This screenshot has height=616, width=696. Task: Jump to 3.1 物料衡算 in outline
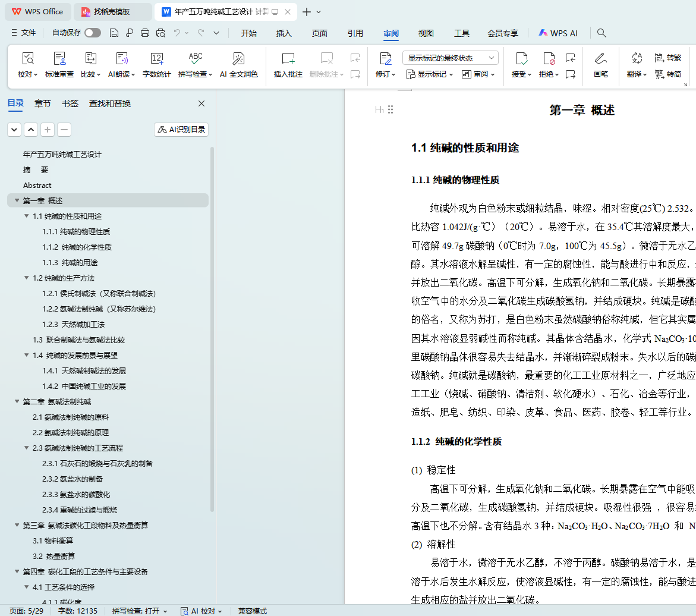(x=53, y=541)
